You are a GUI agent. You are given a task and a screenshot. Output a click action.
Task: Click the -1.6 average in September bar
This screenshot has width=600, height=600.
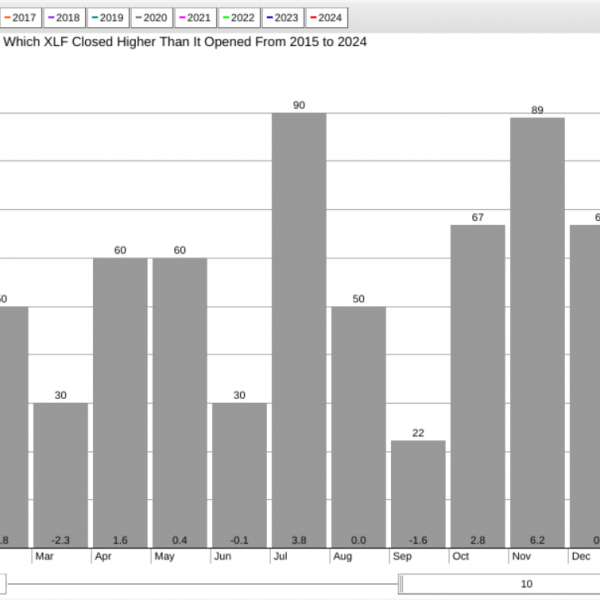click(x=418, y=540)
